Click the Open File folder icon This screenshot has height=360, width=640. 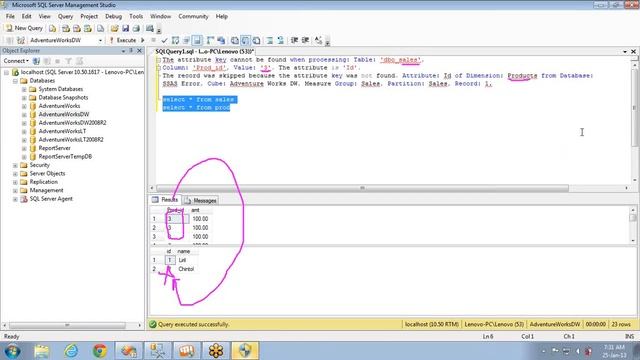pos(114,28)
